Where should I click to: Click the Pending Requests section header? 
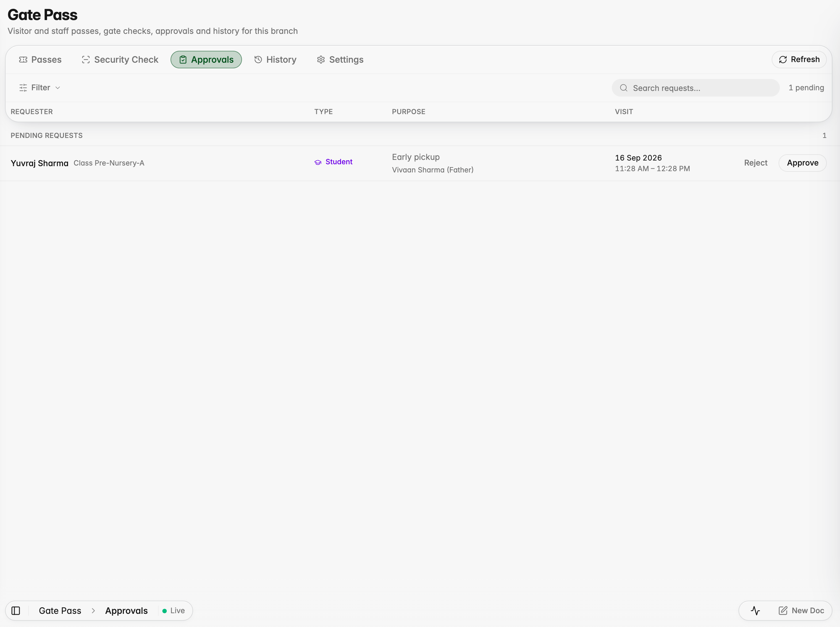coord(46,135)
